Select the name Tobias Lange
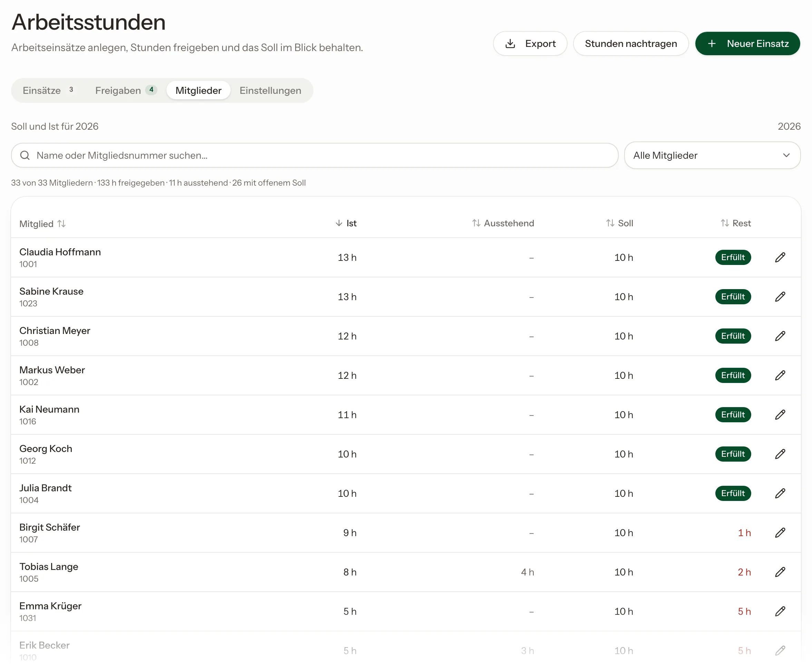Screen dimensions: 812x670 49,567
